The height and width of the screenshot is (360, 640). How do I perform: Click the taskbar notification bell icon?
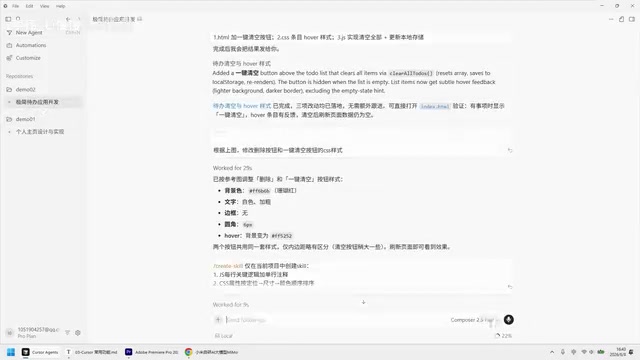pyautogui.click(x=632, y=352)
